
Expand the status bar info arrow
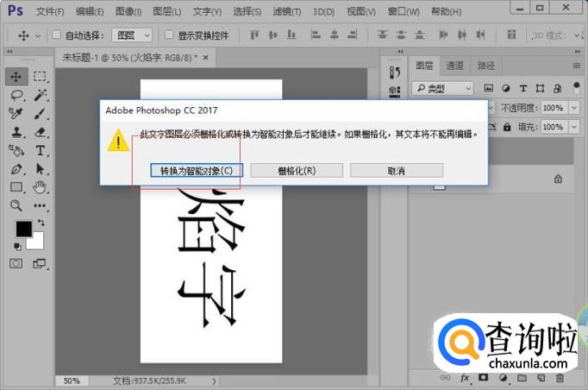214,381
